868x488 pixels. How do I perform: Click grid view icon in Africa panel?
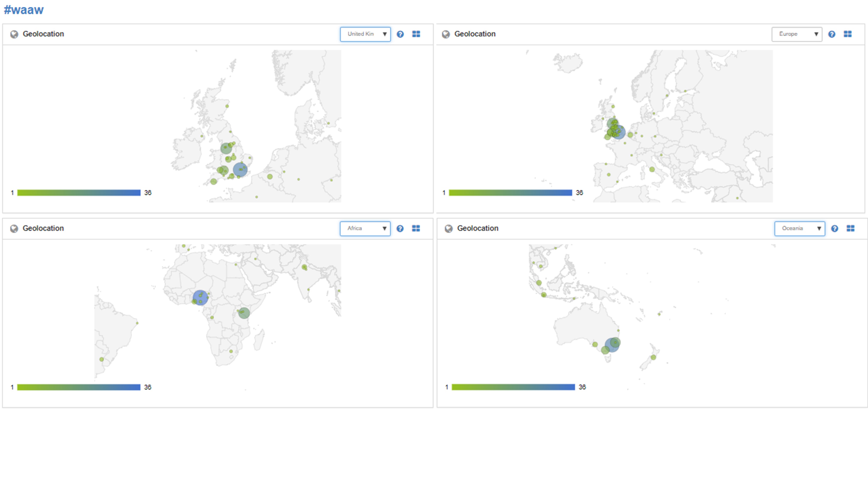pos(416,229)
